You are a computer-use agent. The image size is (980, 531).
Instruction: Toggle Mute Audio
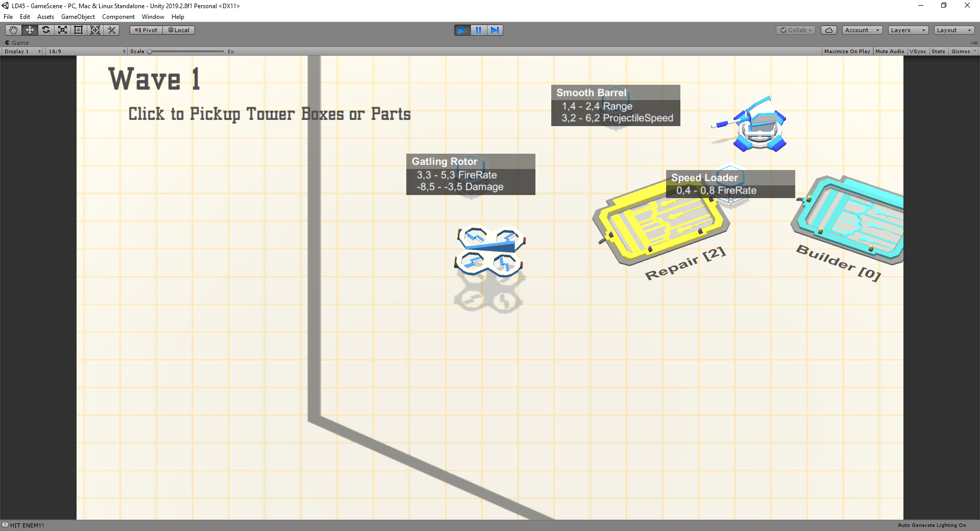890,52
